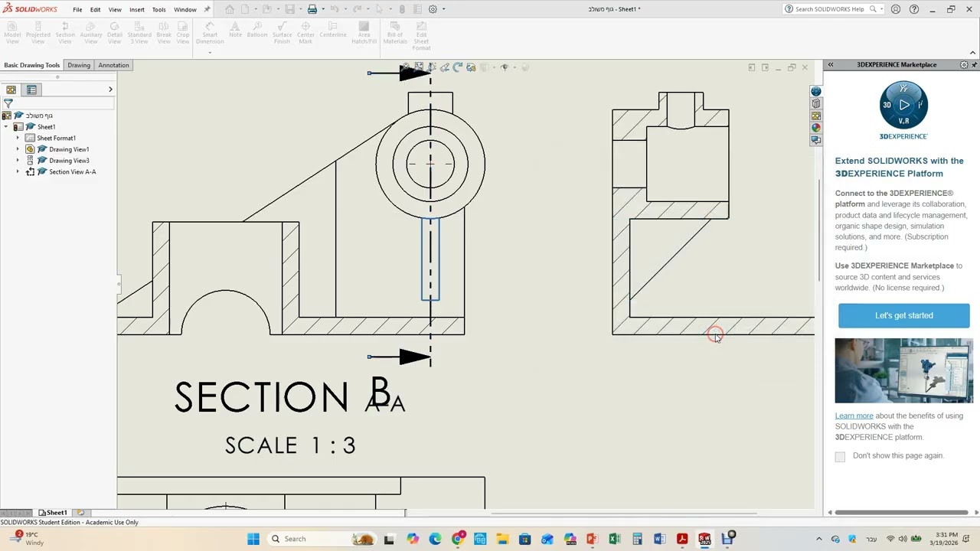This screenshot has height=551, width=980.
Task: Click the Area Hatch/Fill tool
Action: click(364, 33)
